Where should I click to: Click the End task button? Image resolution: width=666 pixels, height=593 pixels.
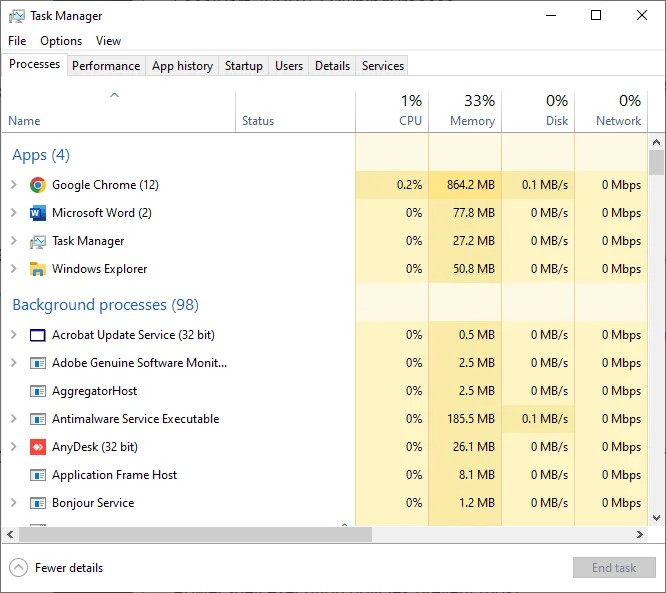(613, 568)
